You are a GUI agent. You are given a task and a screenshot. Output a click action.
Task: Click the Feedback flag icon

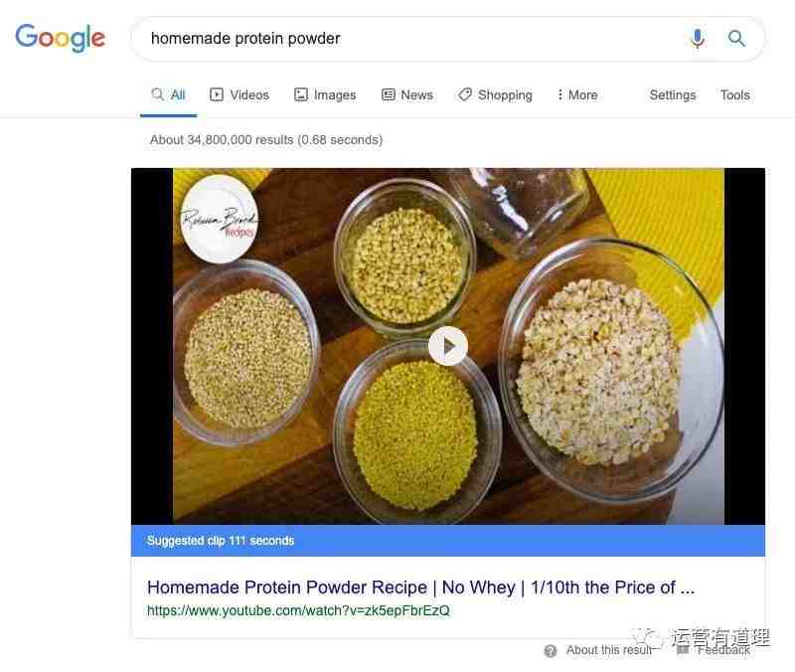tap(683, 650)
